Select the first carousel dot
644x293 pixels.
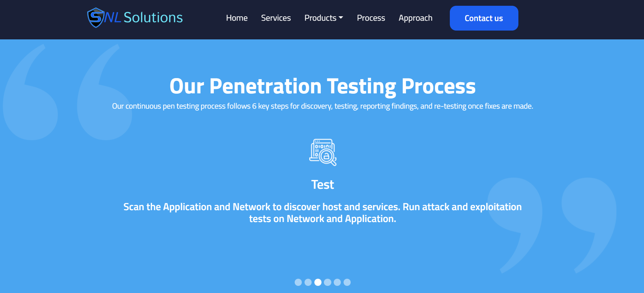[298, 282]
